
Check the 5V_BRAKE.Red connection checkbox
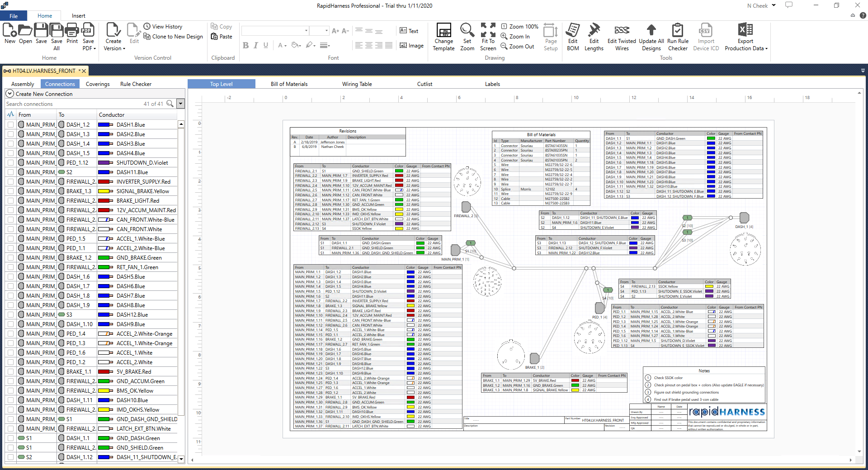point(10,371)
